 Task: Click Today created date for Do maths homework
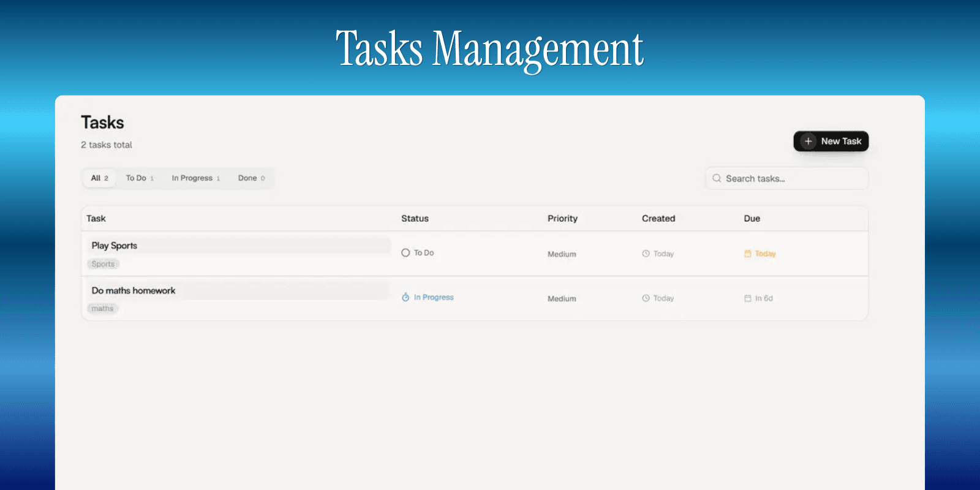click(658, 298)
